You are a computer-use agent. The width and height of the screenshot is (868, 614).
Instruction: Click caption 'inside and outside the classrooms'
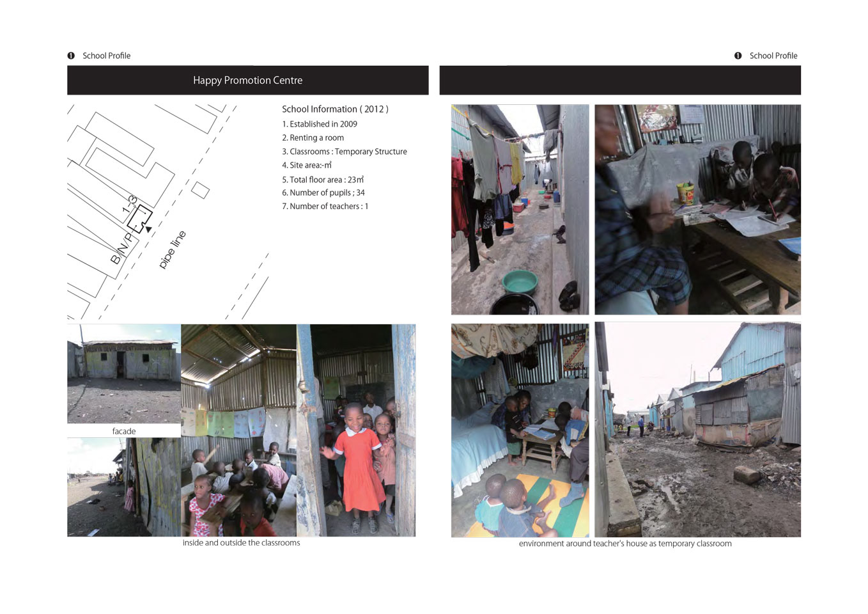241,542
